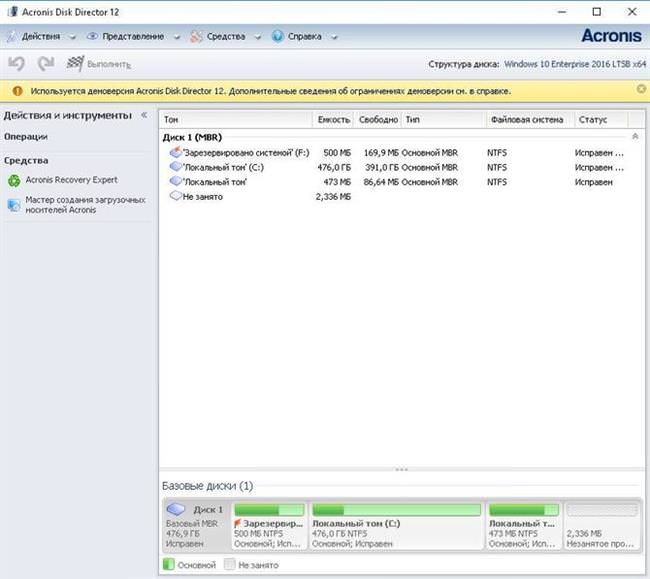The width and height of the screenshot is (650, 579).
Task: Select the Не занято row in volume list
Action: pyautogui.click(x=396, y=196)
